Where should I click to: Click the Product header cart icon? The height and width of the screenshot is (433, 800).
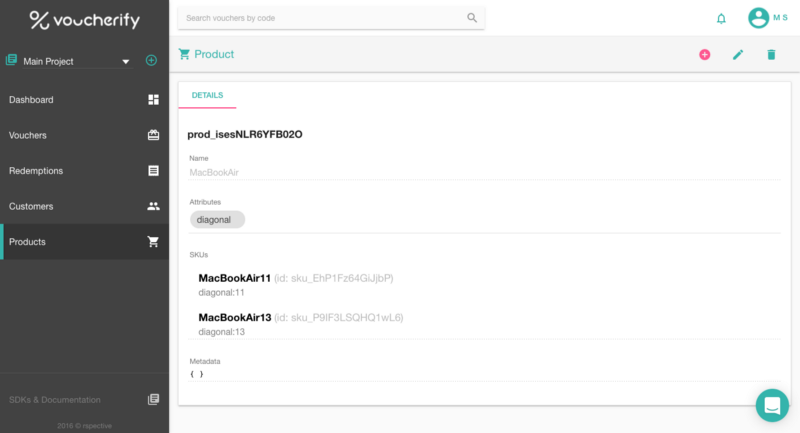(x=184, y=54)
